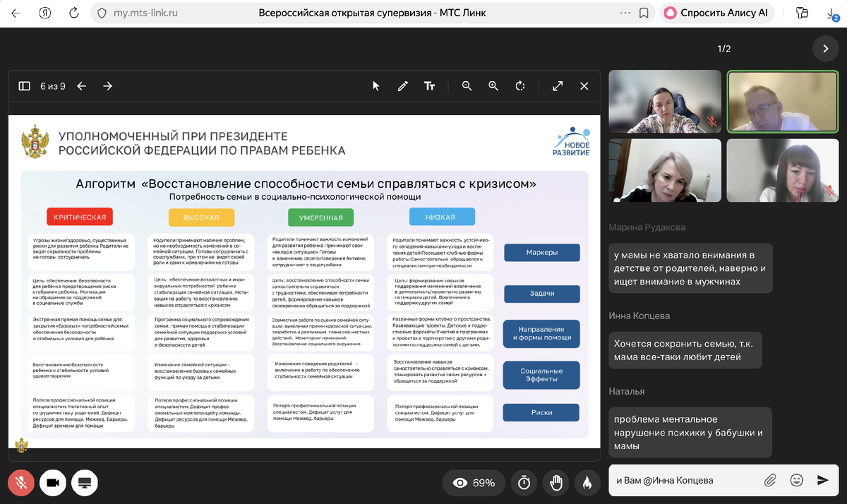Click the Задачи slide label
This screenshot has width=847, height=504.
tap(542, 294)
